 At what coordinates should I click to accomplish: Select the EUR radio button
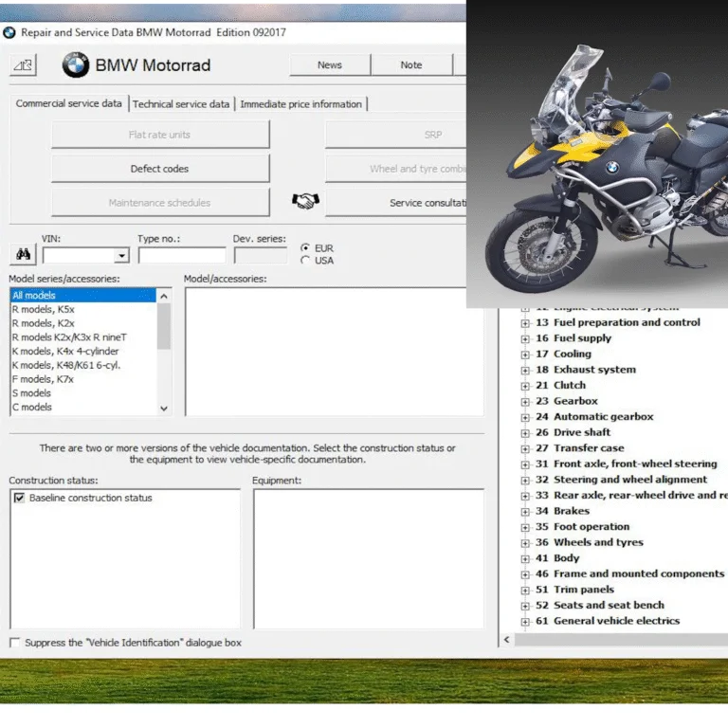tap(305, 247)
